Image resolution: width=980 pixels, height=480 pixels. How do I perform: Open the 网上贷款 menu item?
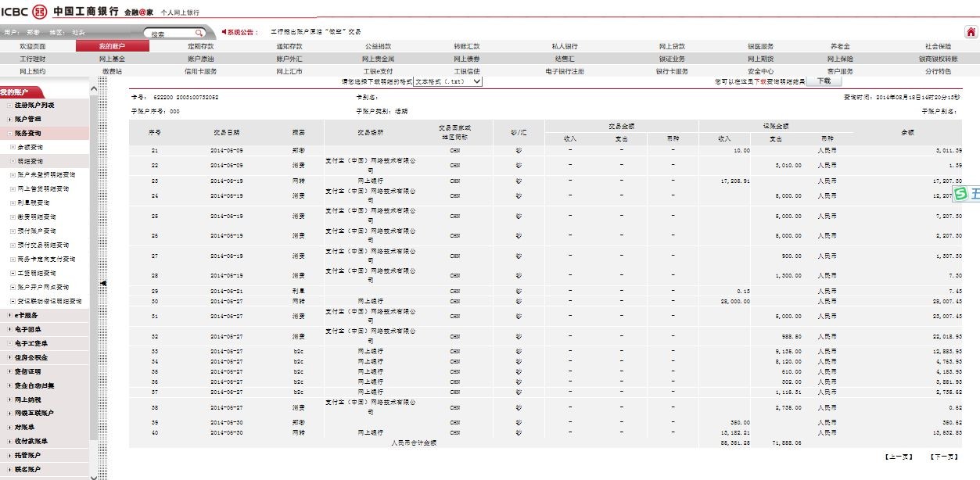coord(672,47)
